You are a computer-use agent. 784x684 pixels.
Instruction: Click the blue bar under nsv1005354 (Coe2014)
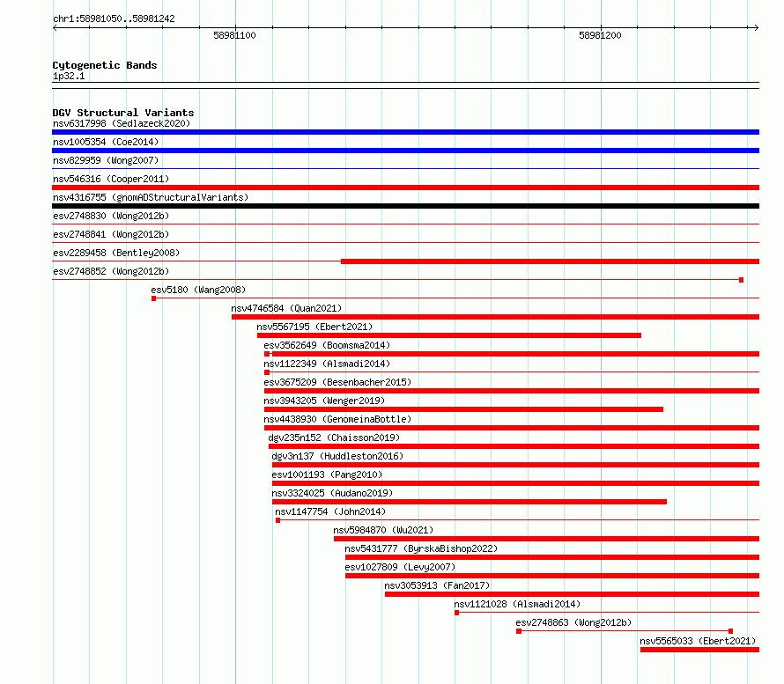click(x=405, y=151)
